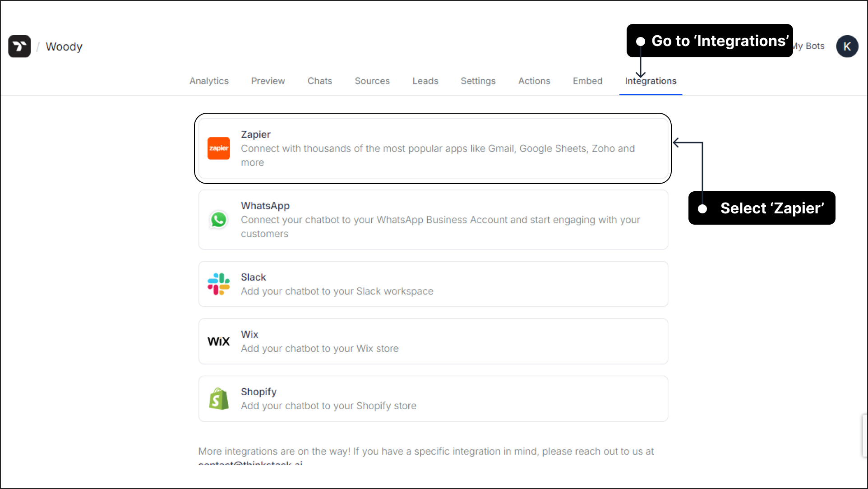Open the K user avatar menu
The height and width of the screenshot is (489, 868).
click(847, 46)
